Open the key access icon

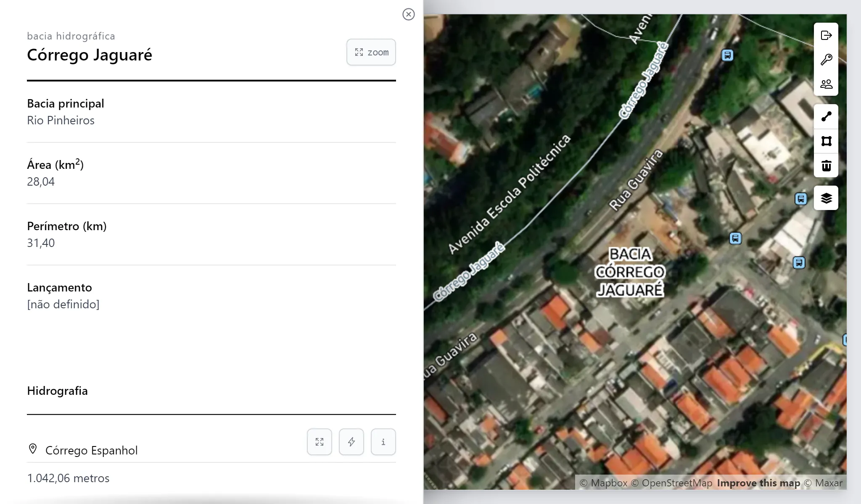pyautogui.click(x=826, y=60)
